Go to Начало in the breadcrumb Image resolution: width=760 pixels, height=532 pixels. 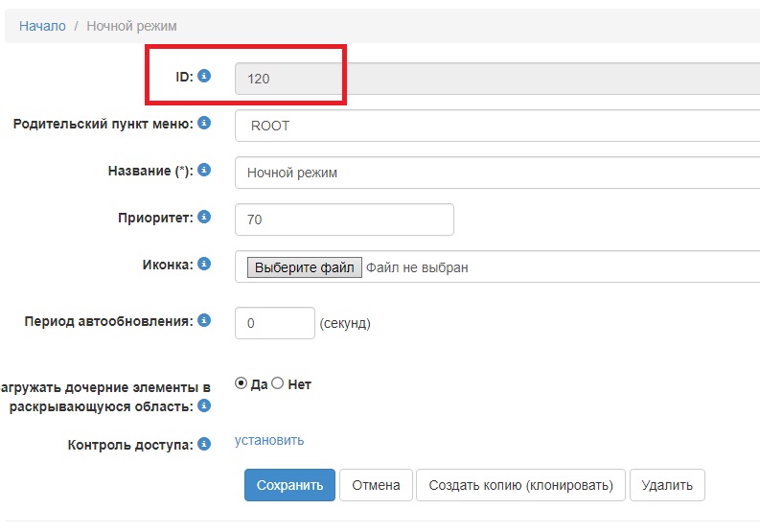[x=42, y=26]
